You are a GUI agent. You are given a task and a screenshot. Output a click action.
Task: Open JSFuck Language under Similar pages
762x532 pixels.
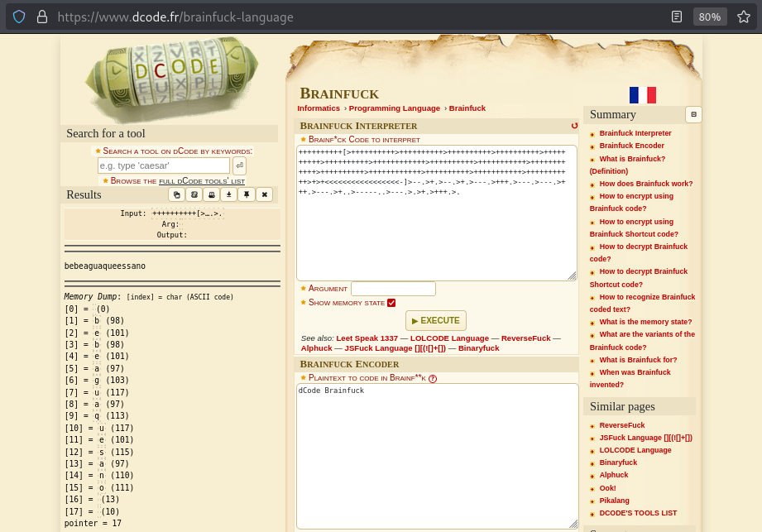[646, 438]
